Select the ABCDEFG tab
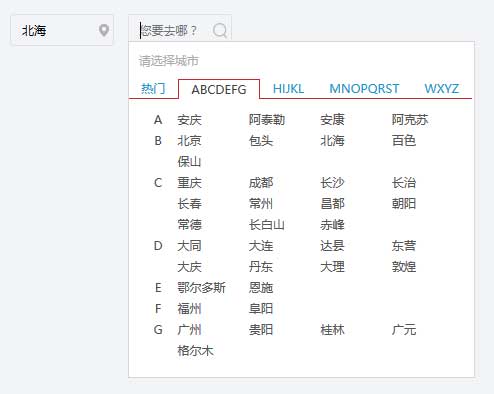 click(x=219, y=89)
